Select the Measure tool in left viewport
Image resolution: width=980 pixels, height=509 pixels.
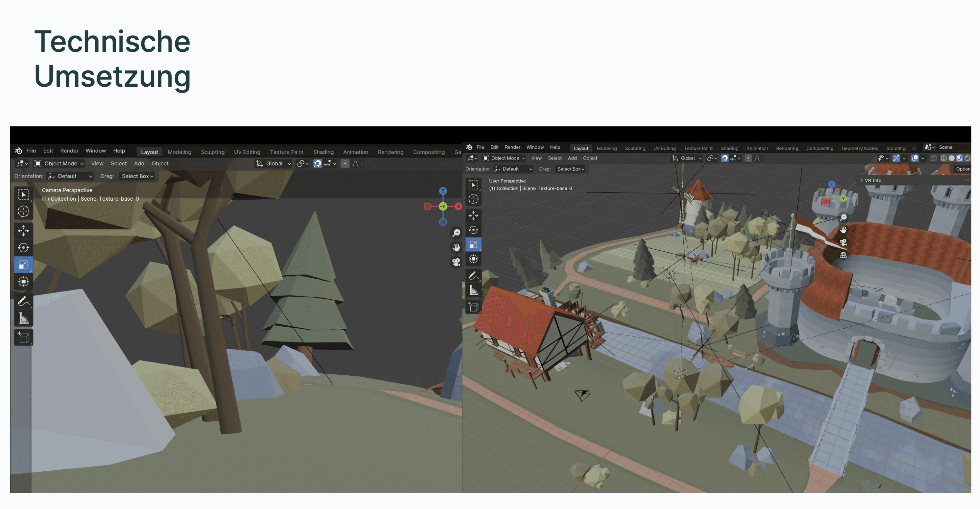[23, 318]
